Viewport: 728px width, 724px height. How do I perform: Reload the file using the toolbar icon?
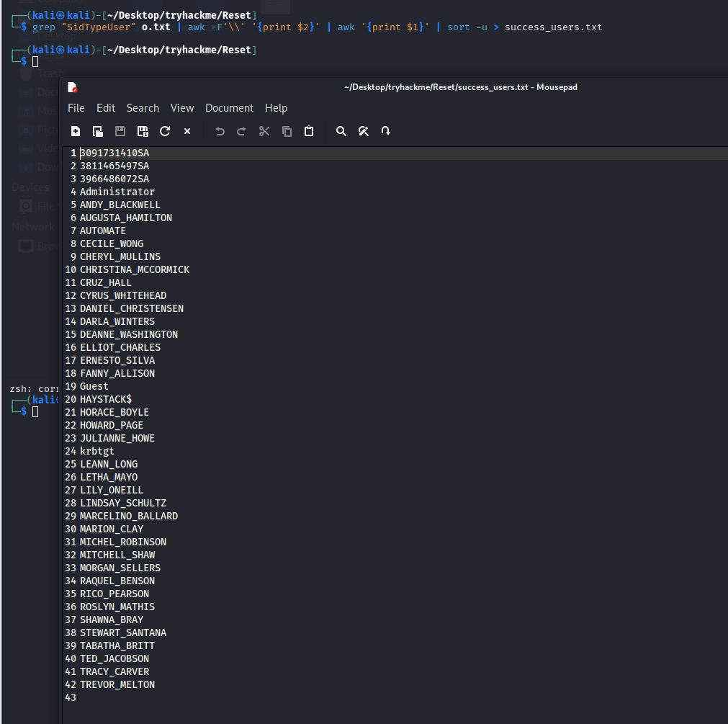click(x=165, y=131)
